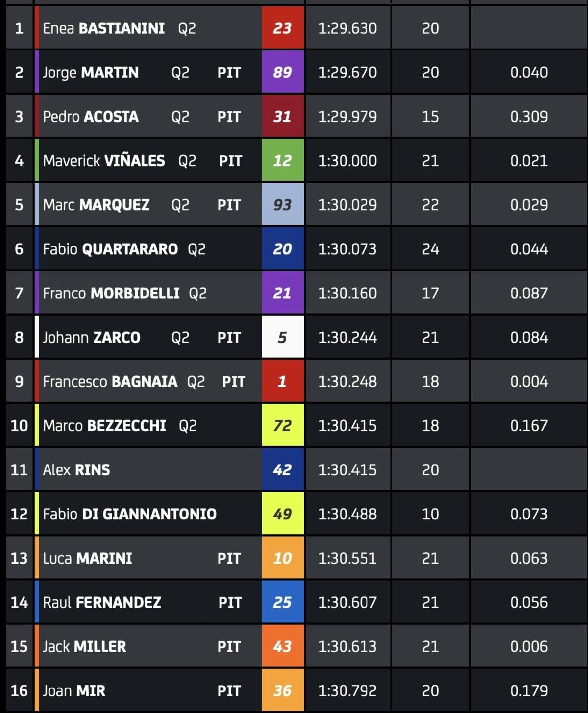Click Marquez's lap count 22

[430, 205]
